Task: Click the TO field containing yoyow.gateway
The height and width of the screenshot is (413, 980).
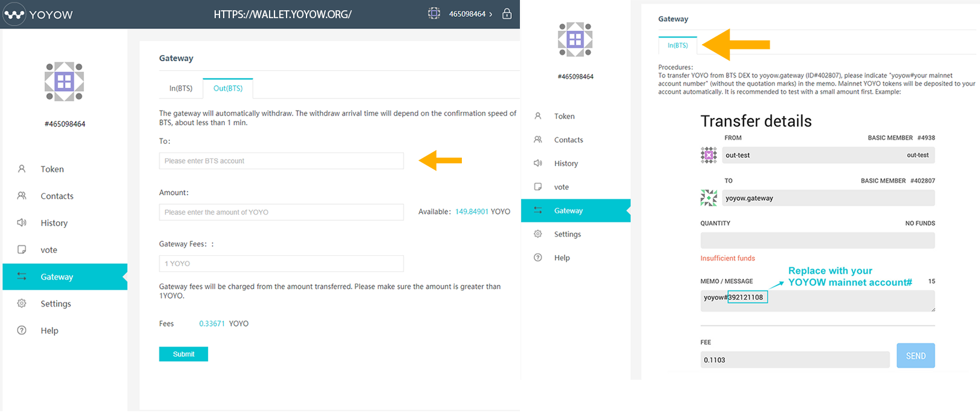Action: (828, 198)
